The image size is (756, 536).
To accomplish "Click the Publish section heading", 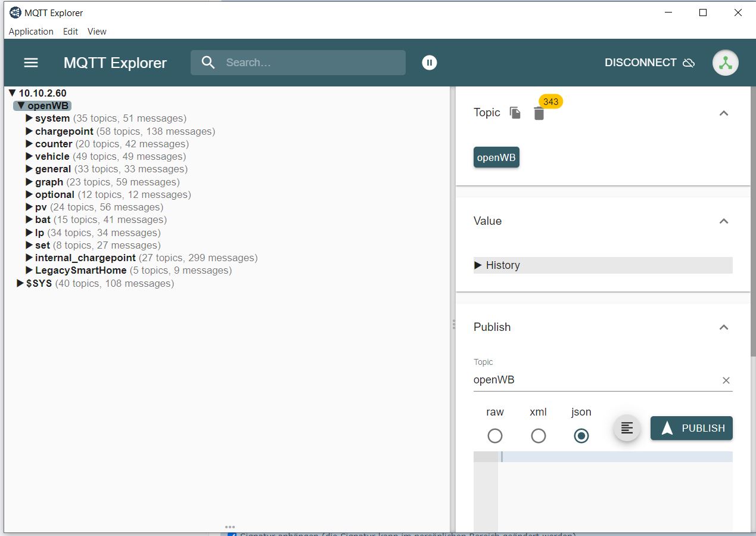I will (x=492, y=327).
